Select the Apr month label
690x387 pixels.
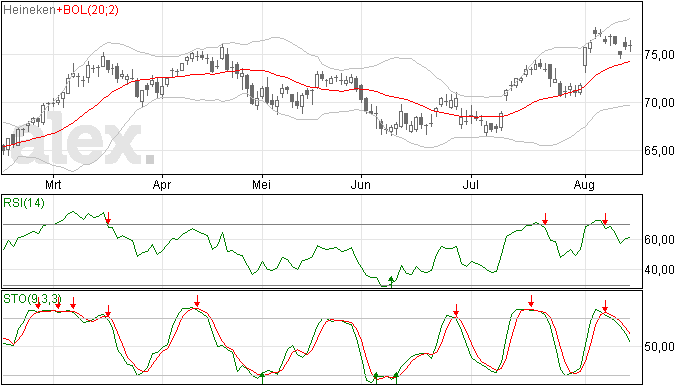pos(162,184)
